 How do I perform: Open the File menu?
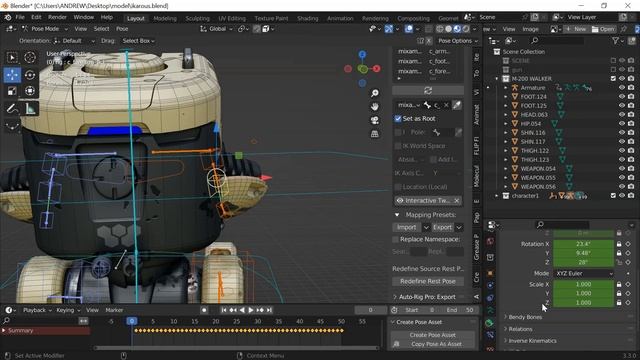point(20,17)
